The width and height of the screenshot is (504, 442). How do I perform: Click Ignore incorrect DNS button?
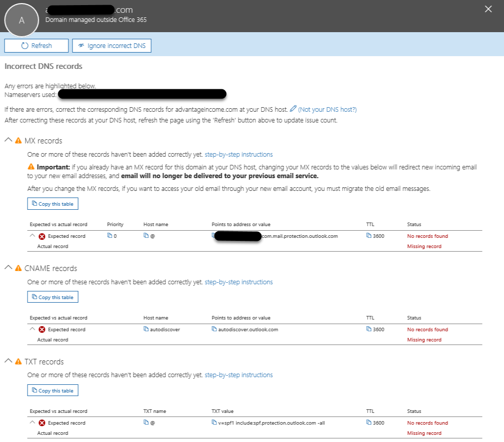pos(111,45)
